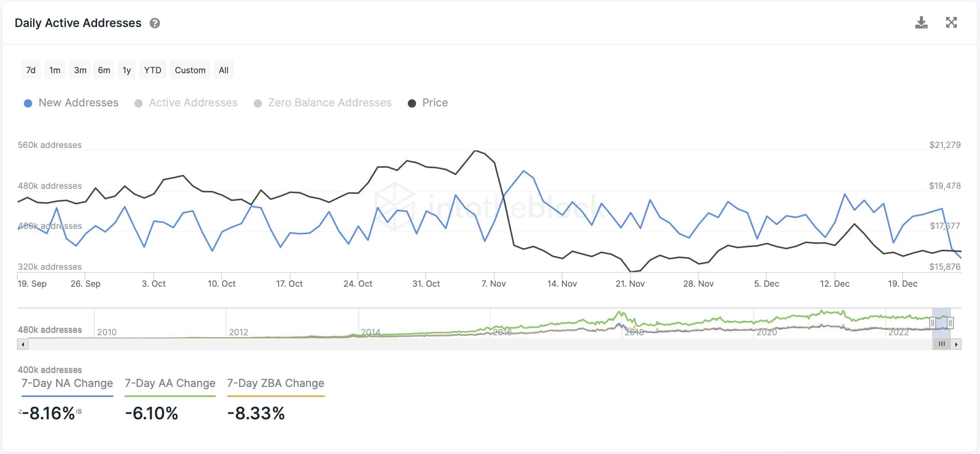The width and height of the screenshot is (980, 454).
Task: Choose the 3m time range
Action: coord(80,70)
